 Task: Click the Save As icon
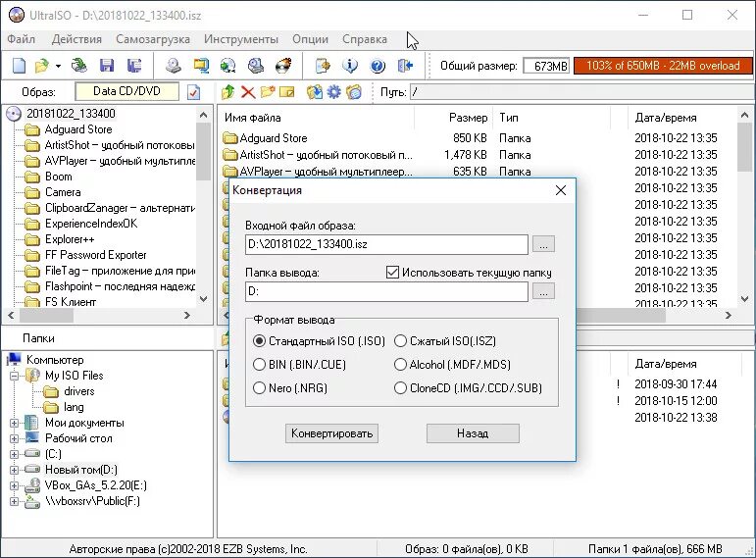134,65
